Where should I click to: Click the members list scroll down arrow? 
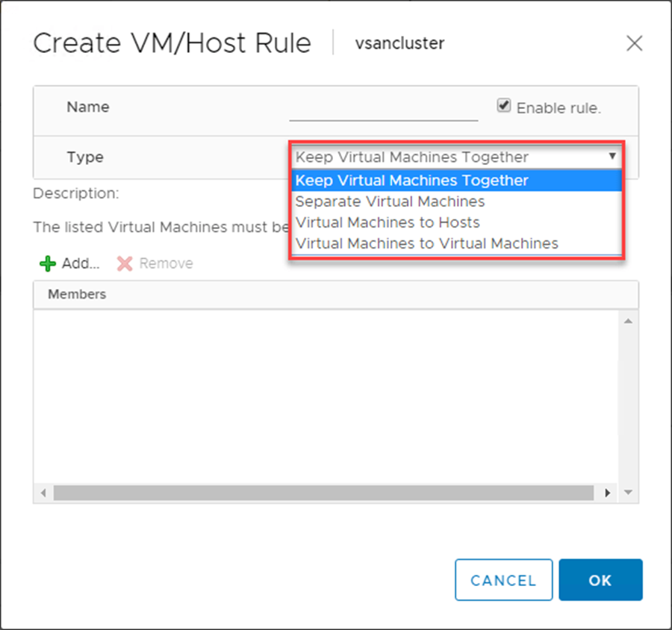[628, 493]
